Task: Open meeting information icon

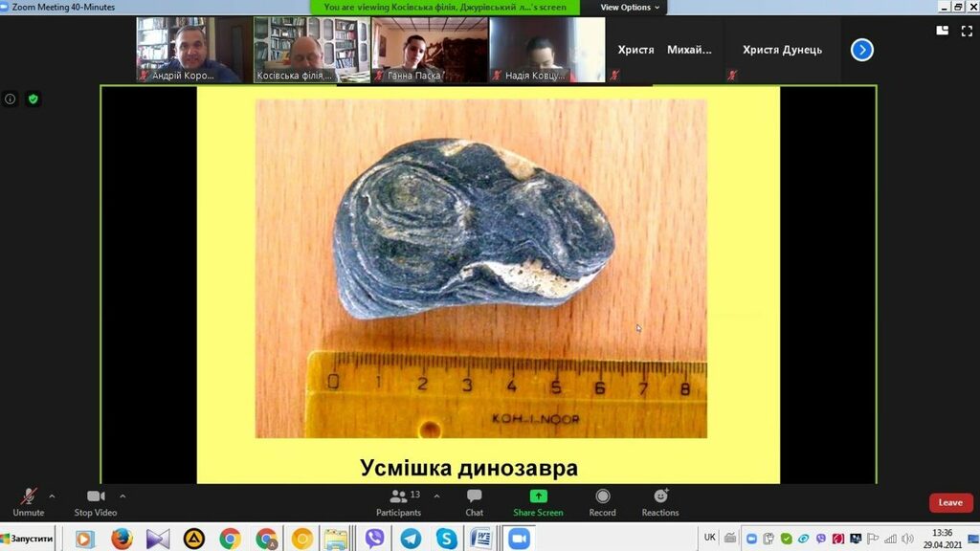Action: 11,99
